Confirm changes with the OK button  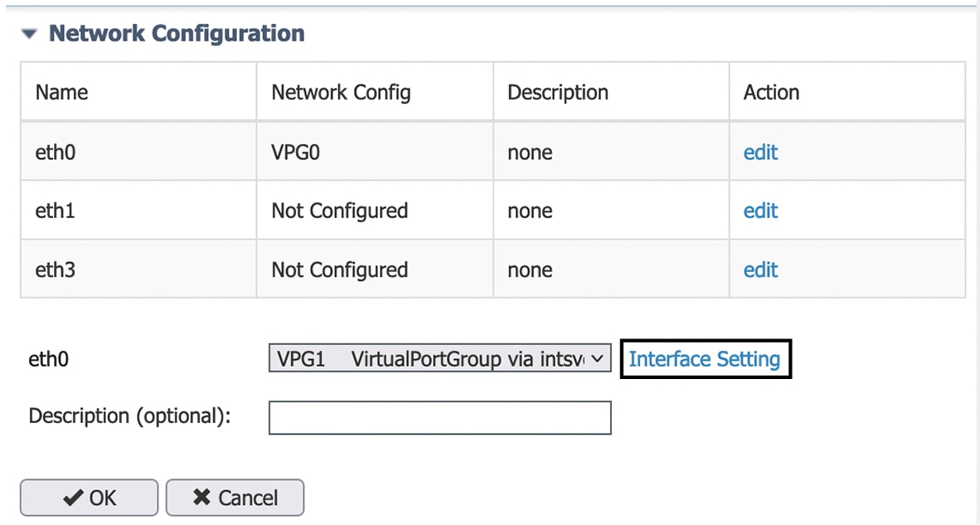pyautogui.click(x=89, y=498)
